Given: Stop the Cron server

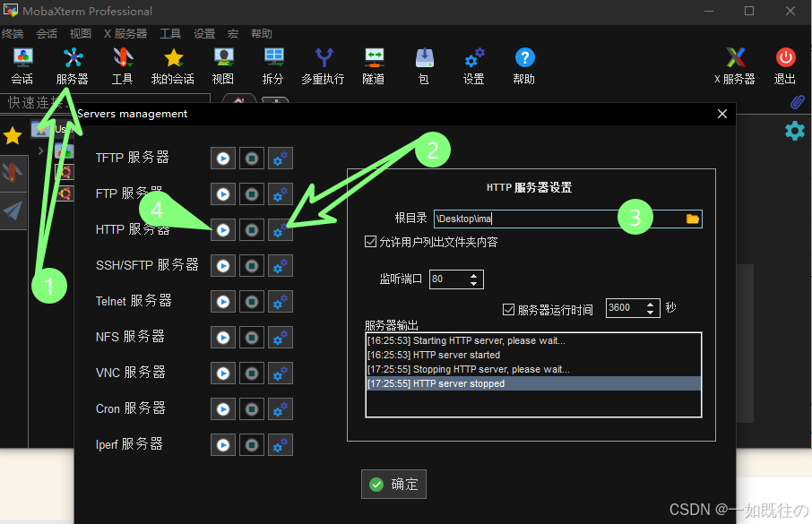Looking at the screenshot, I should click(x=252, y=409).
